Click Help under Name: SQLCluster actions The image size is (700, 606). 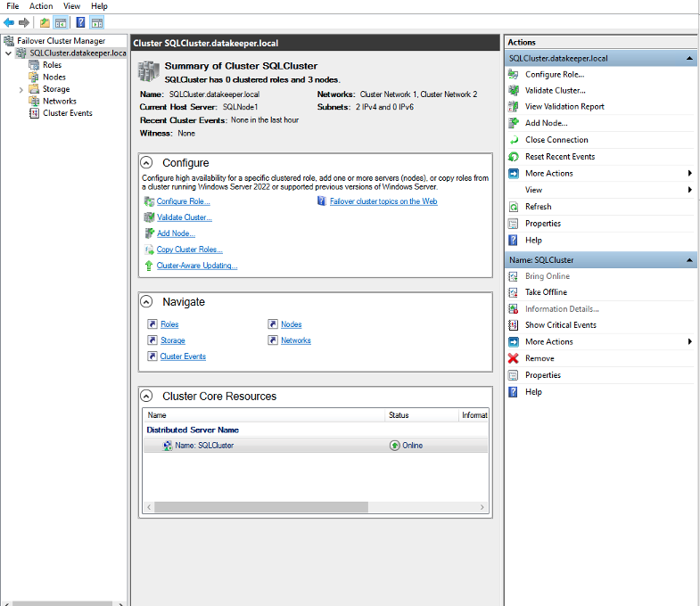click(x=533, y=392)
